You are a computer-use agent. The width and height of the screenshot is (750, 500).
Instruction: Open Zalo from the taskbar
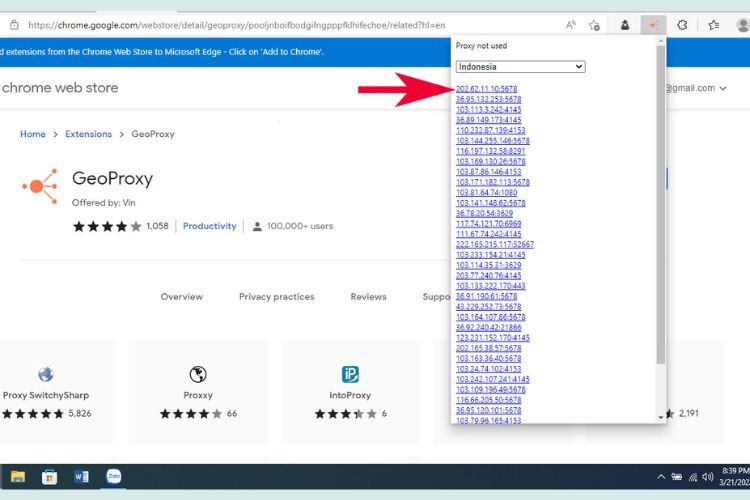point(113,476)
